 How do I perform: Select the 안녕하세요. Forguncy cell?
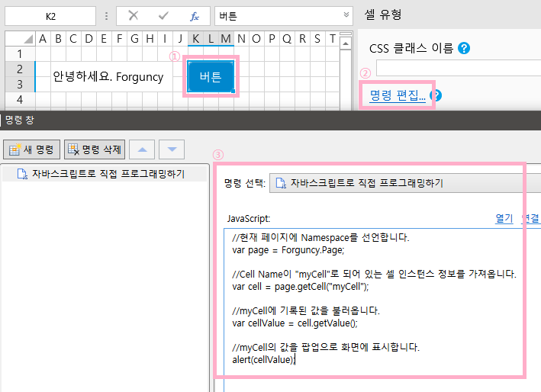click(x=108, y=76)
